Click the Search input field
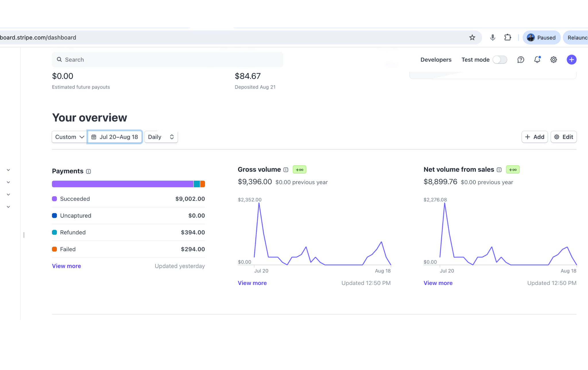588x370 pixels. tap(167, 60)
